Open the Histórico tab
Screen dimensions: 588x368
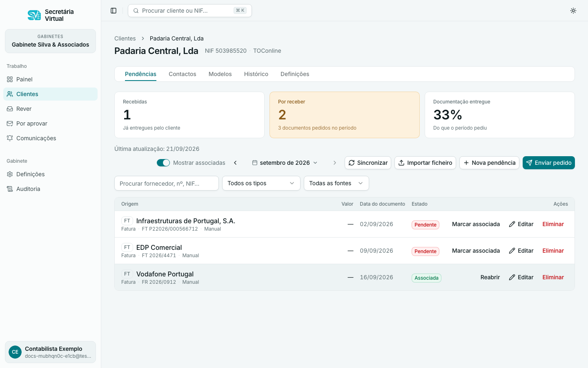[x=256, y=74]
